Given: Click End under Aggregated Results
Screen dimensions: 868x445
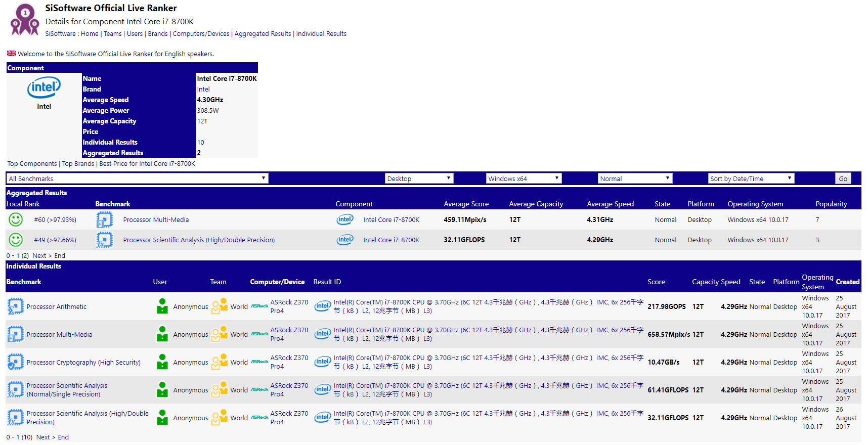Looking at the screenshot, I should tap(60, 256).
